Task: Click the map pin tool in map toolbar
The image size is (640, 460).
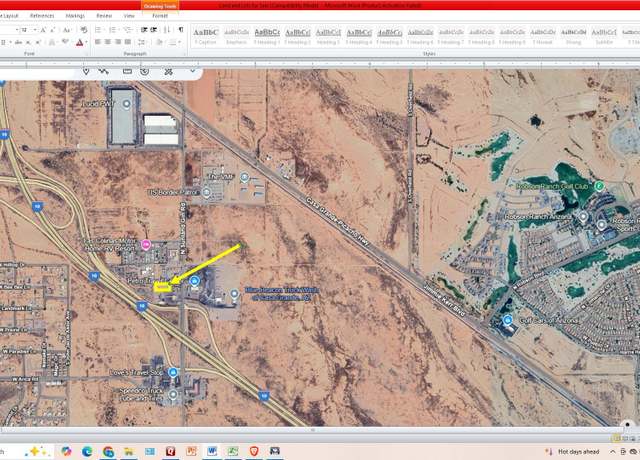Action: [x=86, y=71]
